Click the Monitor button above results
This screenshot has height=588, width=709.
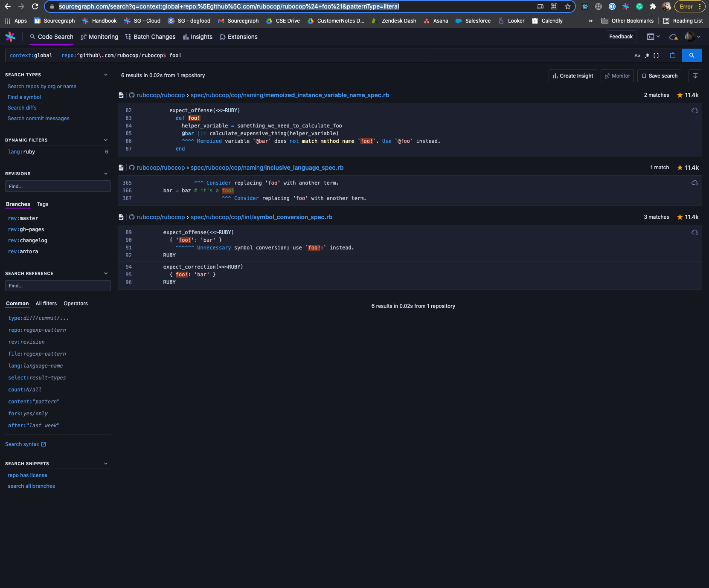coord(617,76)
